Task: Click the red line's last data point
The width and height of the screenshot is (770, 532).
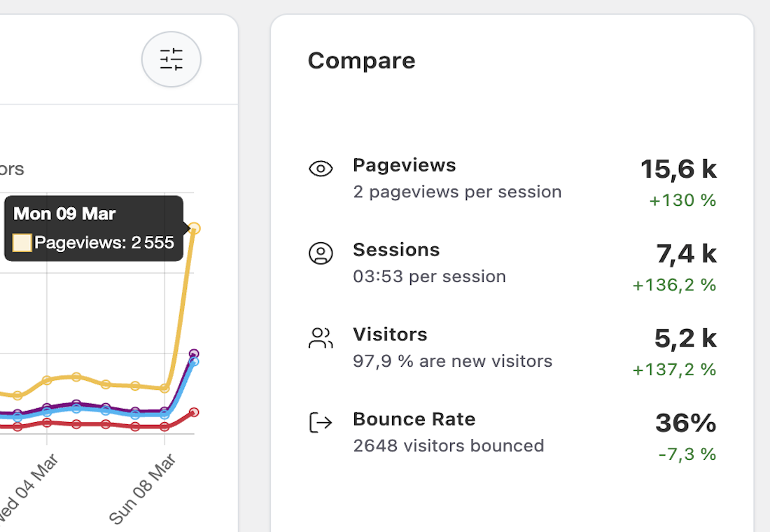Action: pyautogui.click(x=194, y=412)
